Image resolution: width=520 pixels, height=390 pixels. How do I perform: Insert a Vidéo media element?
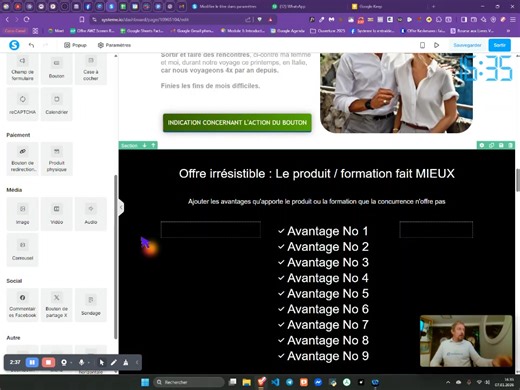[56, 214]
